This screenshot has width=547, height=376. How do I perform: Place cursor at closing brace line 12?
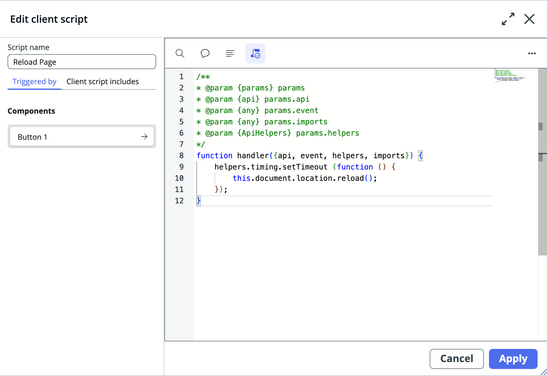198,201
